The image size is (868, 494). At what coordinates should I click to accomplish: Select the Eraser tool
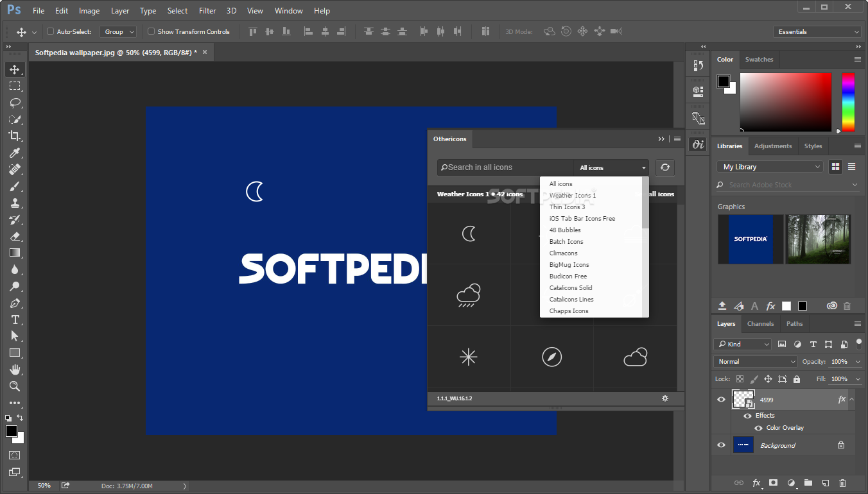point(15,236)
